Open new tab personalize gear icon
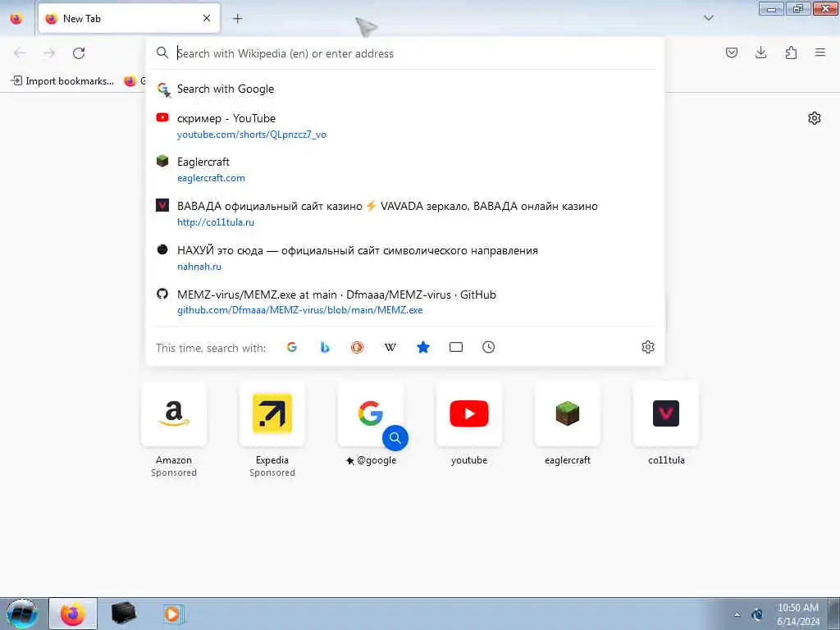 [815, 118]
